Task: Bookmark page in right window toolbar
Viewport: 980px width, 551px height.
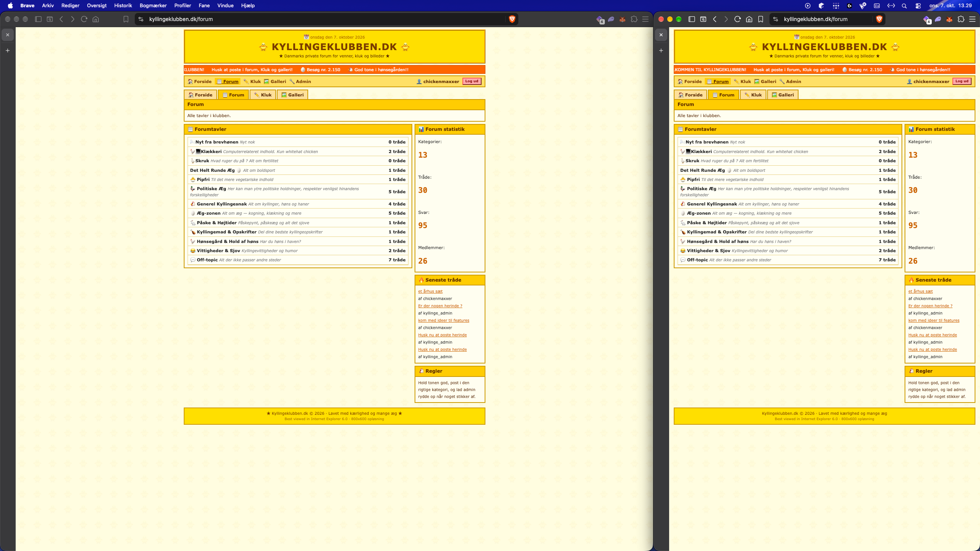Action: pyautogui.click(x=761, y=19)
